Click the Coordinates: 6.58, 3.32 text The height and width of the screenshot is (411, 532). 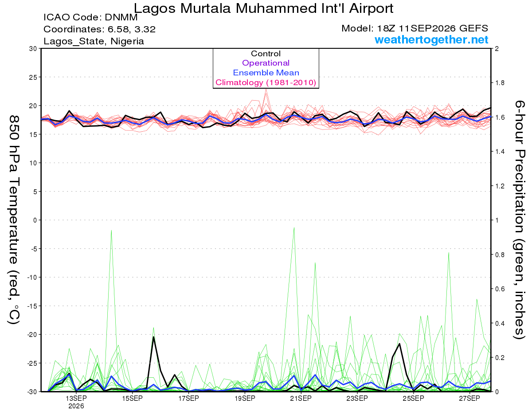[x=99, y=30]
